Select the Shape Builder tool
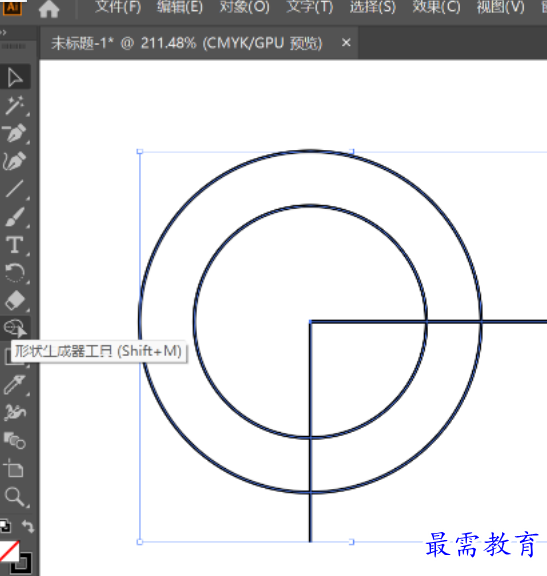 (15, 328)
